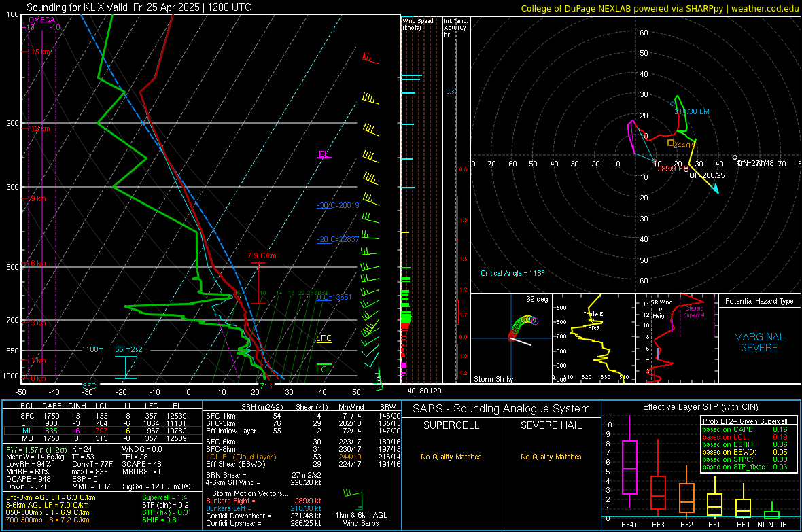Click the yellow LFC label on the skew-T
This screenshot has height=532, width=802.
tap(324, 338)
